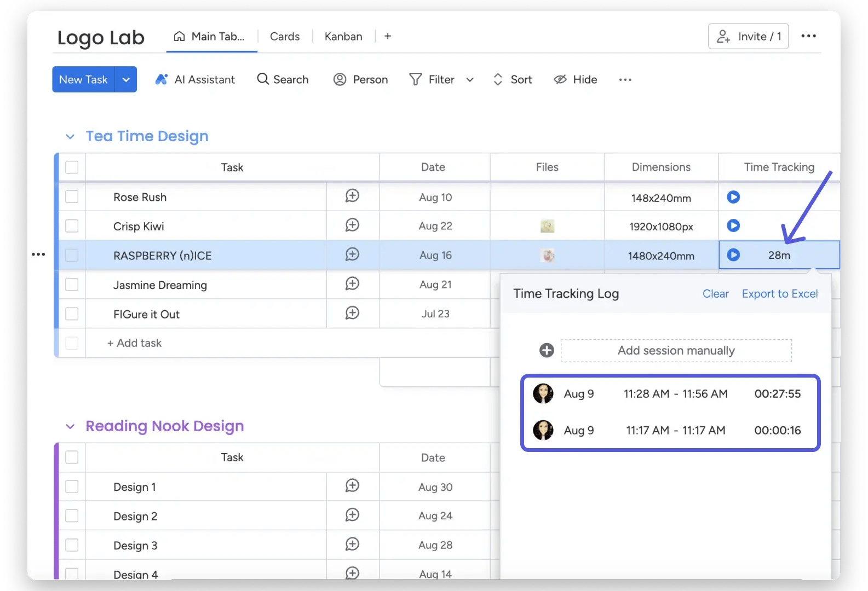Viewport: 868px width, 591px height.
Task: Export time log to Excel
Action: (x=780, y=294)
